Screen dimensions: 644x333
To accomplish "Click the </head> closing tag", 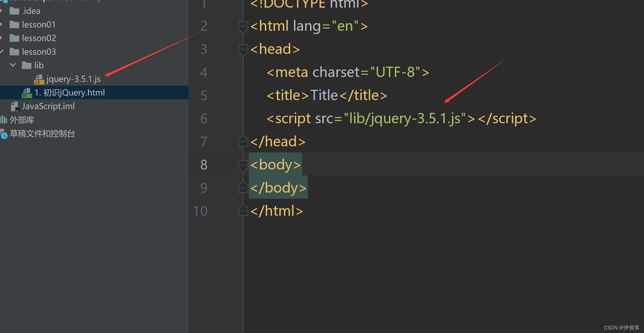I will point(278,142).
